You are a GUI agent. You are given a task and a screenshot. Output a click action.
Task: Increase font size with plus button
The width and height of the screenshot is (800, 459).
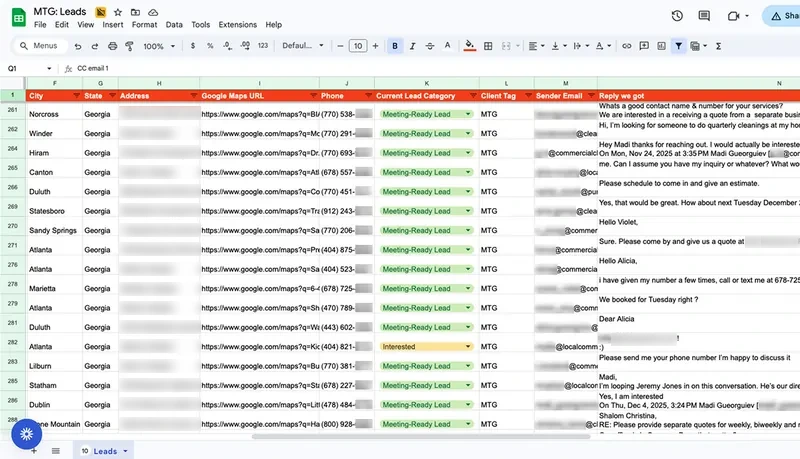point(376,46)
